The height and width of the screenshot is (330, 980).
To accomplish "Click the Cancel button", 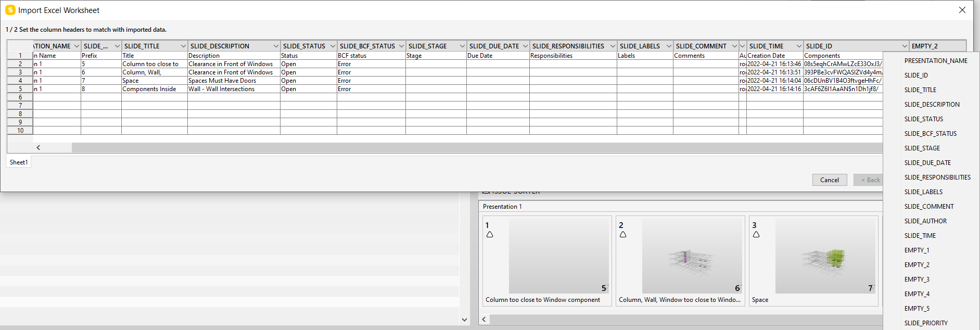I will 830,180.
